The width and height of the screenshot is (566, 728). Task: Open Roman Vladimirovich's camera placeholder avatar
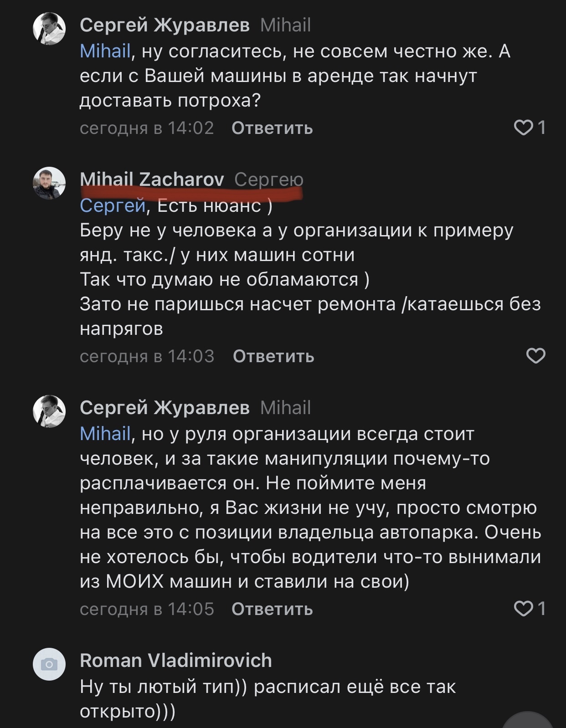[49, 664]
